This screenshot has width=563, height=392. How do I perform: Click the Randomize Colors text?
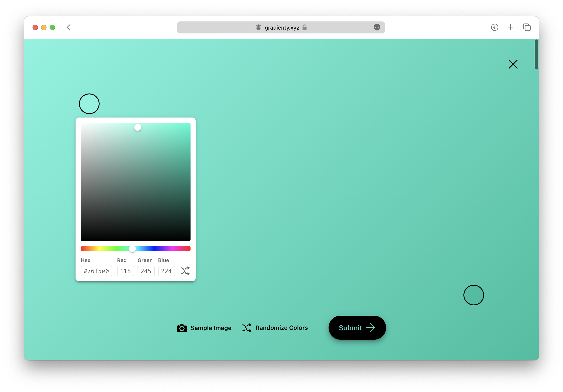click(281, 328)
